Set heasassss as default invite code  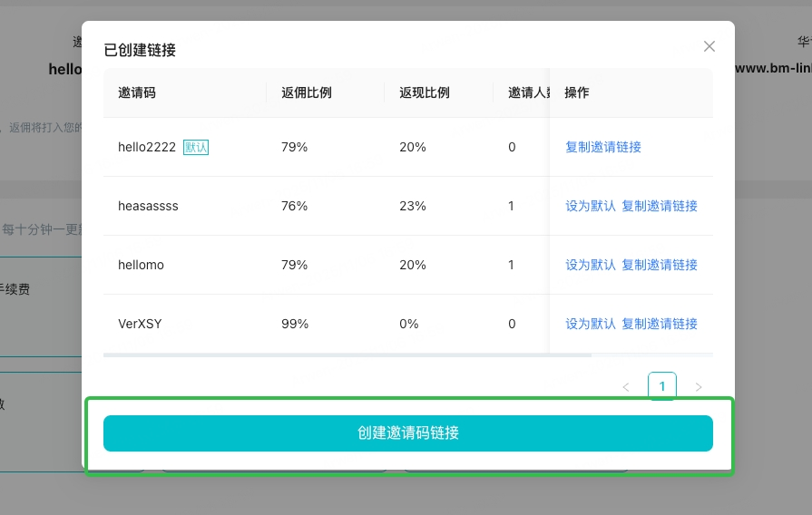(591, 206)
